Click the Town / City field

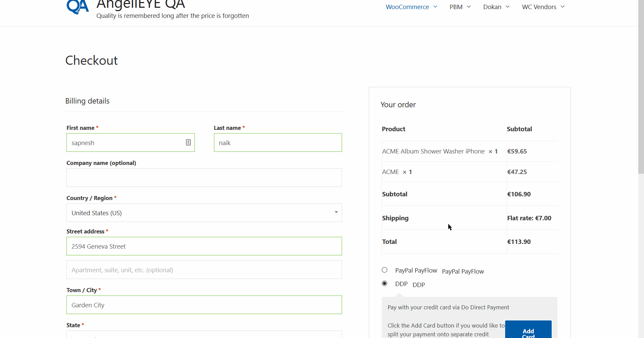204,305
